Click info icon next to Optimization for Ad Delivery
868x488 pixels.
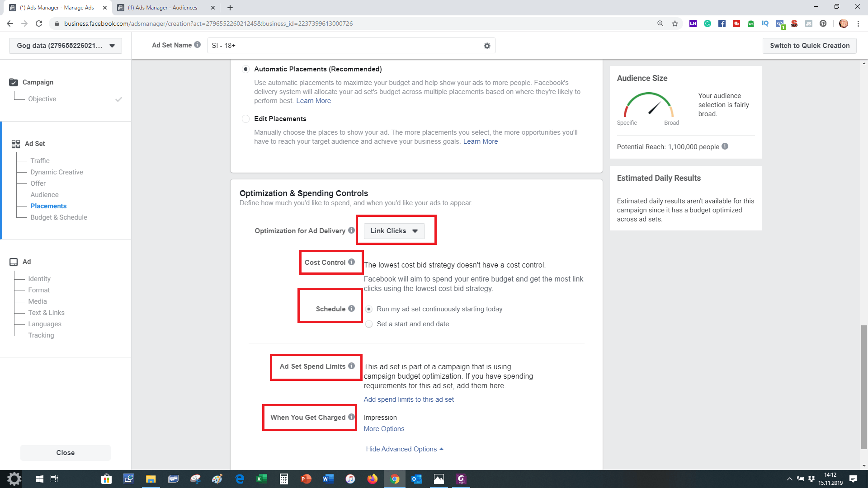351,230
